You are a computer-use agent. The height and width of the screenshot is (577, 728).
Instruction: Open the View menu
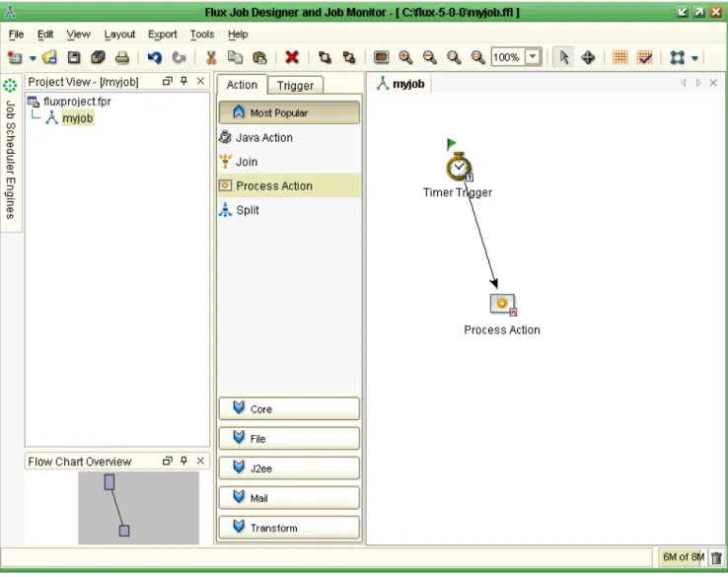pos(78,35)
